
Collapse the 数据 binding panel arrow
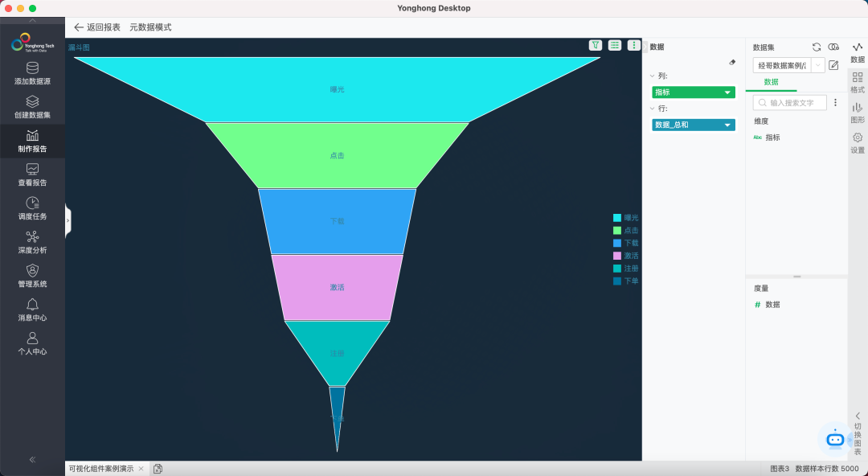(645, 47)
